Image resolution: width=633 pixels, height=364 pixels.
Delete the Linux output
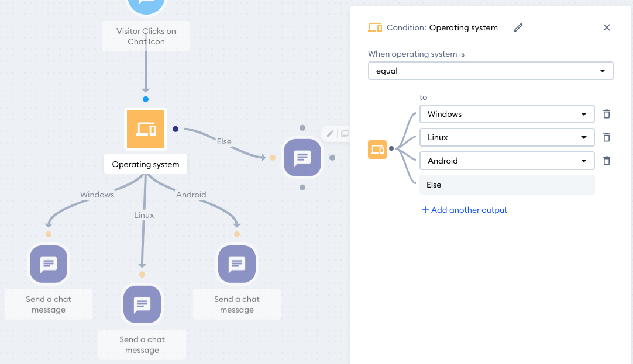point(606,137)
